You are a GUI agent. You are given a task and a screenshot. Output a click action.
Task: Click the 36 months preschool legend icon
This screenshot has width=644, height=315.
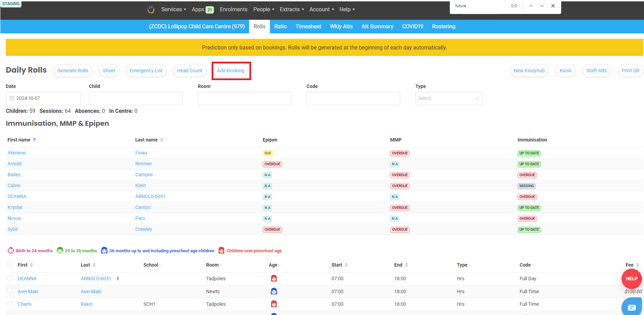point(104,251)
